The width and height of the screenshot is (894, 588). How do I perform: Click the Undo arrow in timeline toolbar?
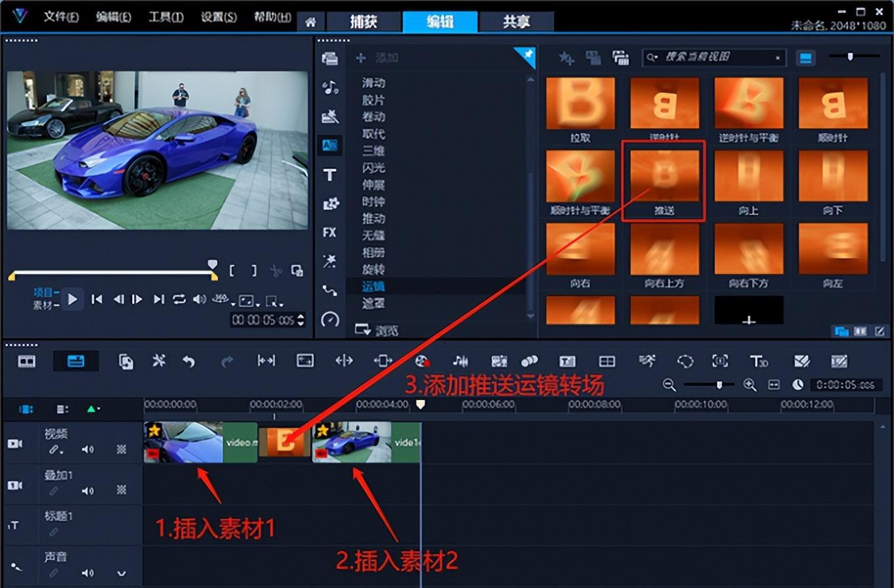tap(189, 361)
